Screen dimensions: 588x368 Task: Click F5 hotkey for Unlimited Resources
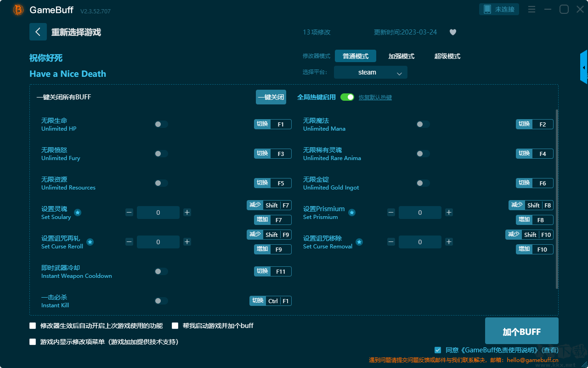(x=273, y=183)
